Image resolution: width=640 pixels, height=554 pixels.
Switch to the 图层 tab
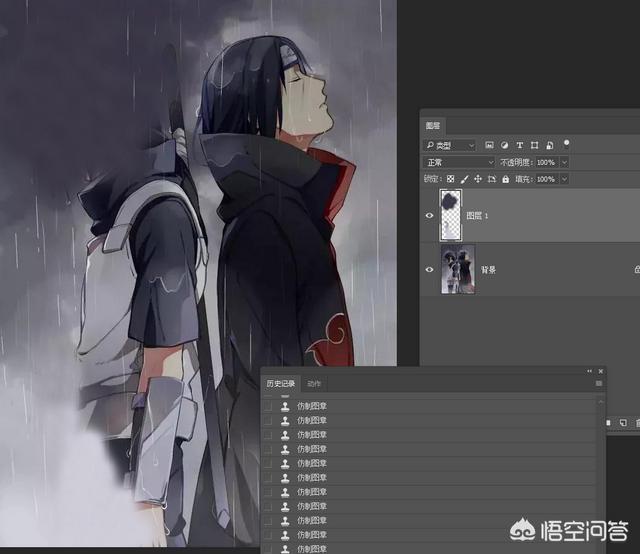[x=433, y=126]
